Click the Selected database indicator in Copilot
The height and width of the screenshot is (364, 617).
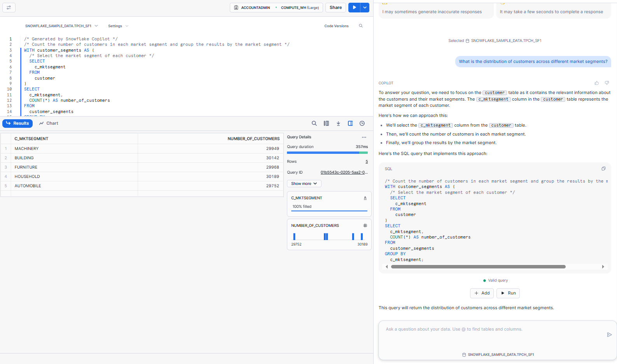coord(495,41)
